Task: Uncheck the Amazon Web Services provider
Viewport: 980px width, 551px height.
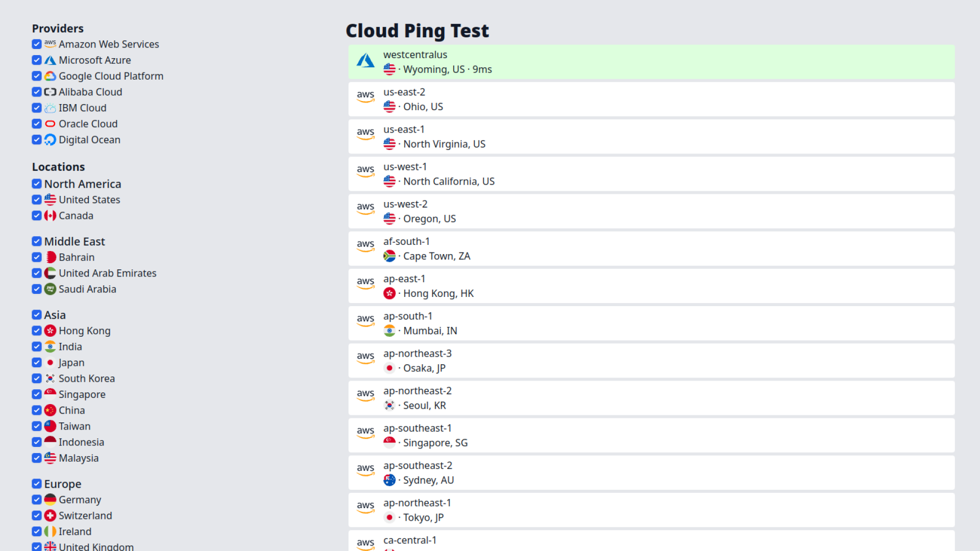Action: pyautogui.click(x=36, y=44)
